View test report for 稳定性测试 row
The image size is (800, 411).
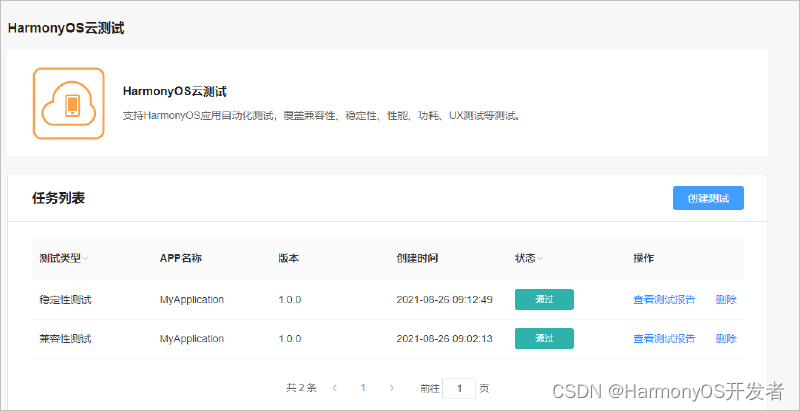tap(664, 300)
